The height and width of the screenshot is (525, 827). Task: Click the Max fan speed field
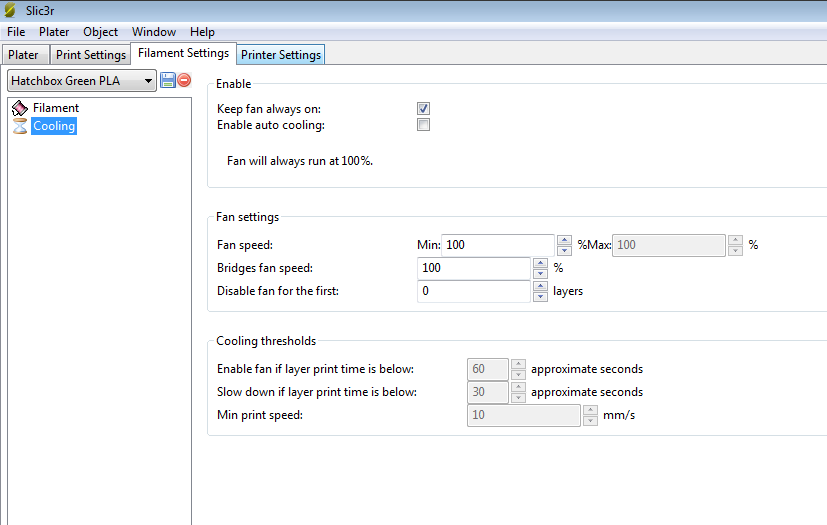click(669, 245)
